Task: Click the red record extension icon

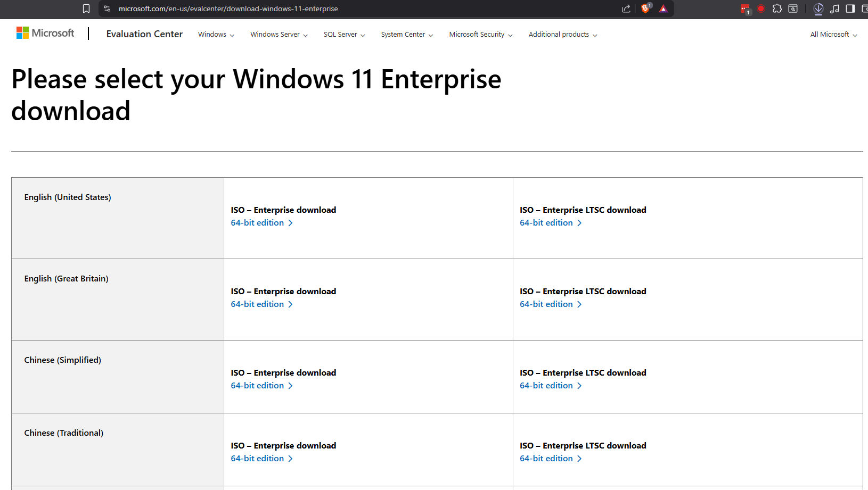Action: pyautogui.click(x=761, y=9)
